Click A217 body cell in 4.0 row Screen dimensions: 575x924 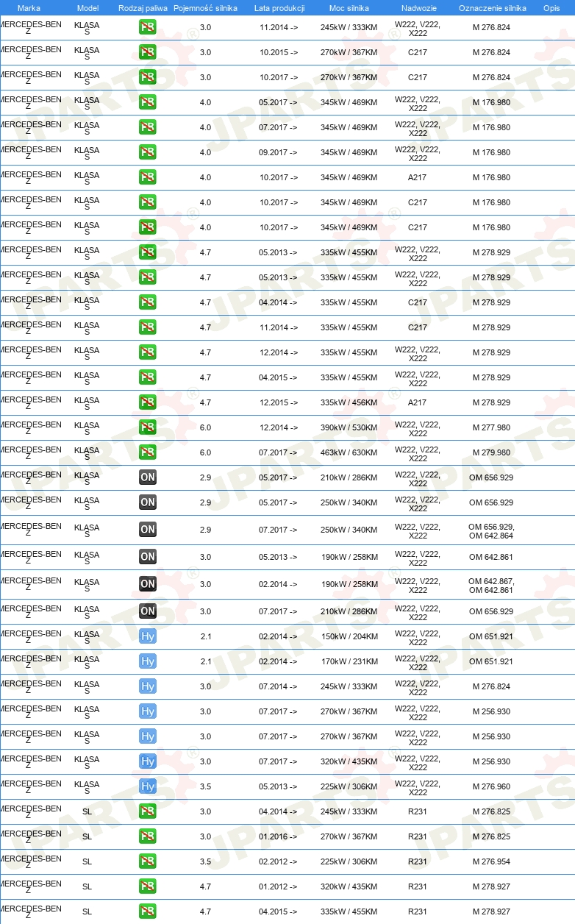pos(418,178)
